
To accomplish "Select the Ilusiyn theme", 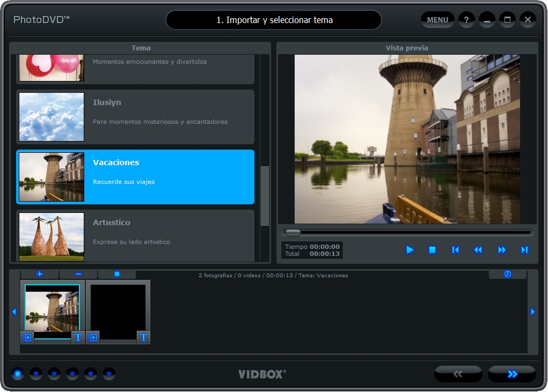I will (135, 116).
